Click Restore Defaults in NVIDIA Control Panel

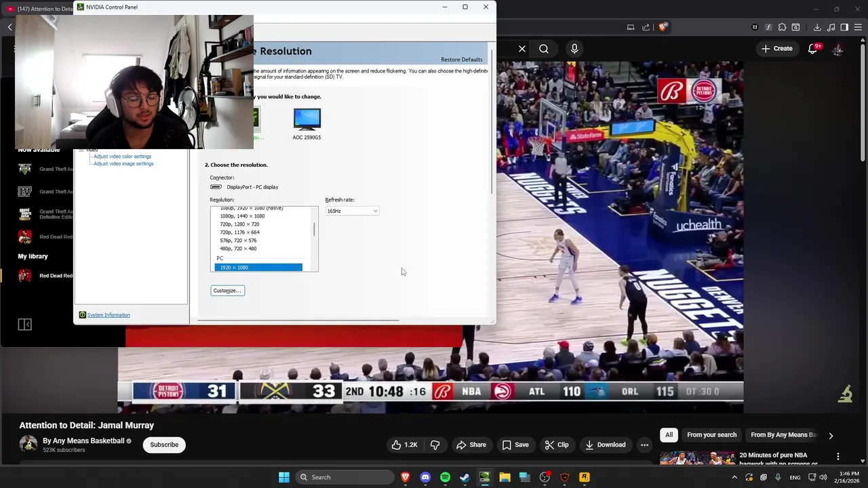click(461, 60)
